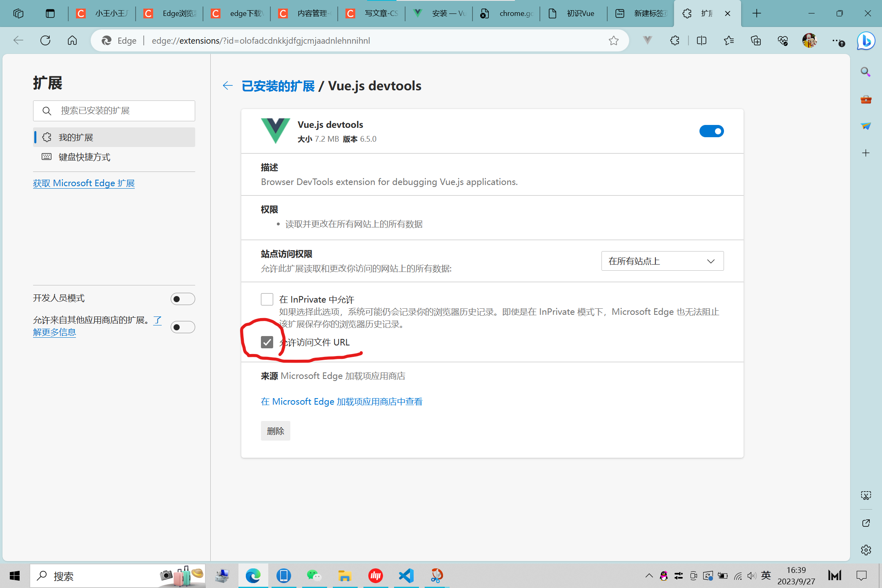Switch input language 英 indicator
This screenshot has width=882, height=588.
766,575
